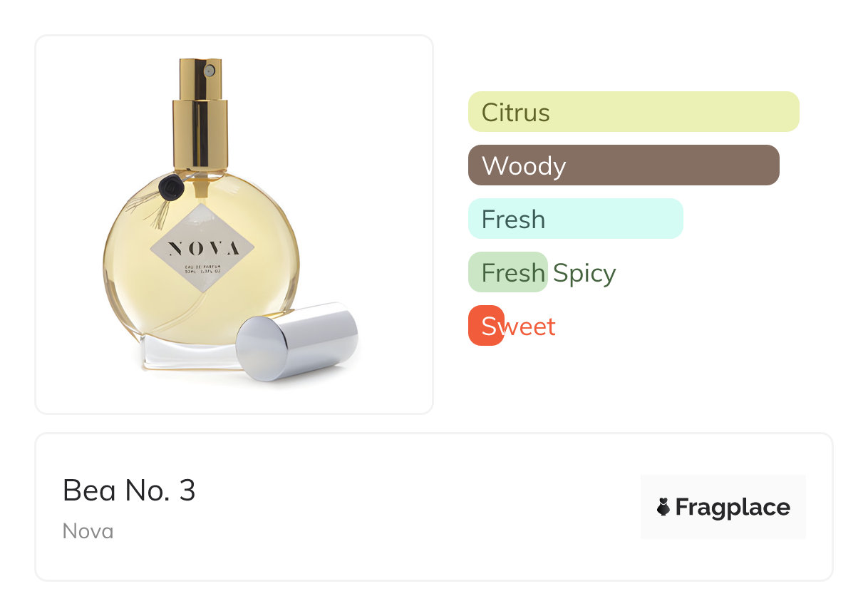Image resolution: width=868 pixels, height=616 pixels.
Task: Open the Fragplace wordmark link
Action: 732,507
